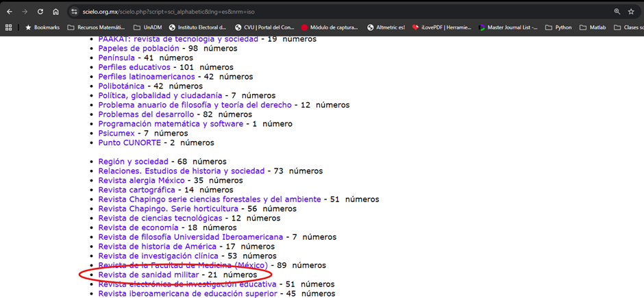Screen dimensions: 644x298
Task: Open the Perfiles educativos journal link
Action: 134,68
